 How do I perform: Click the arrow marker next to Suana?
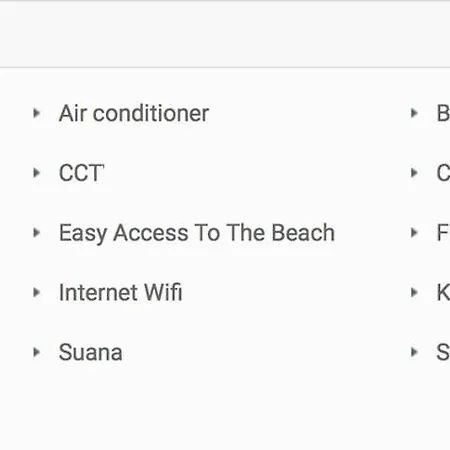37,352
